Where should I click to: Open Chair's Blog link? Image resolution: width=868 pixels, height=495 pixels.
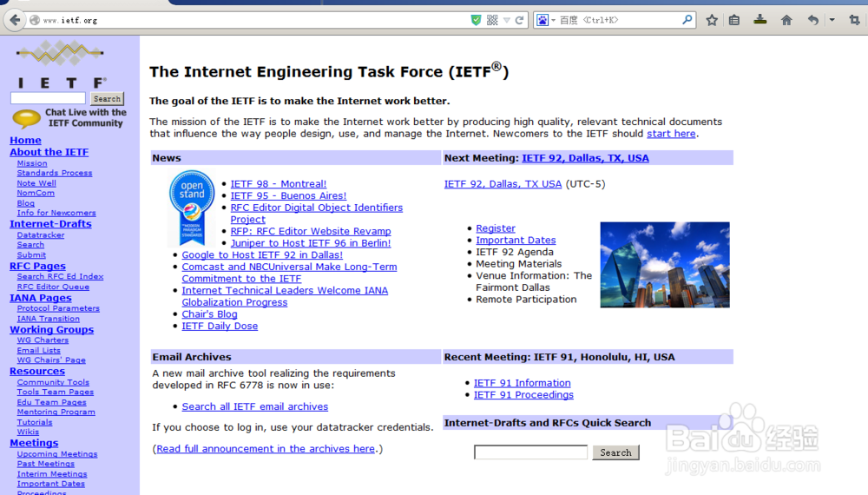(x=209, y=314)
